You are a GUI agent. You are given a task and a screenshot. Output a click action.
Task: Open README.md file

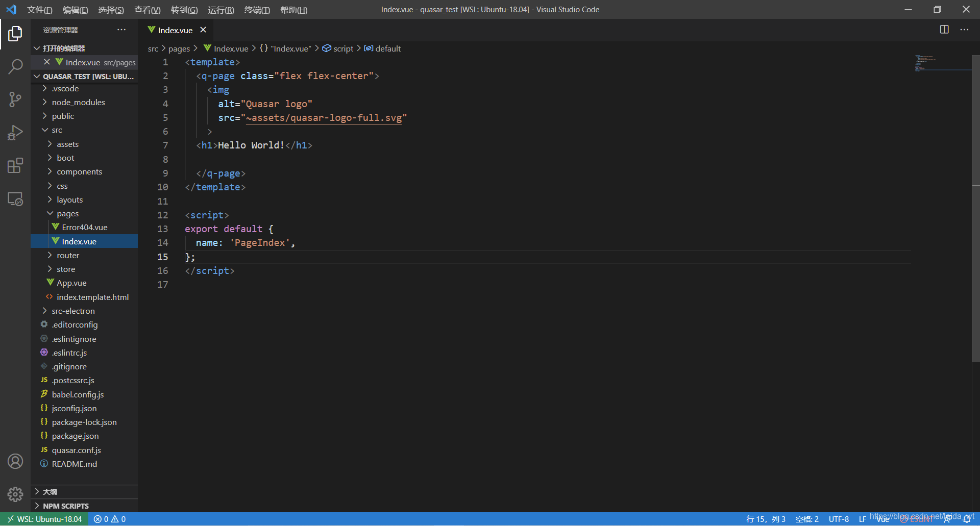(84, 464)
